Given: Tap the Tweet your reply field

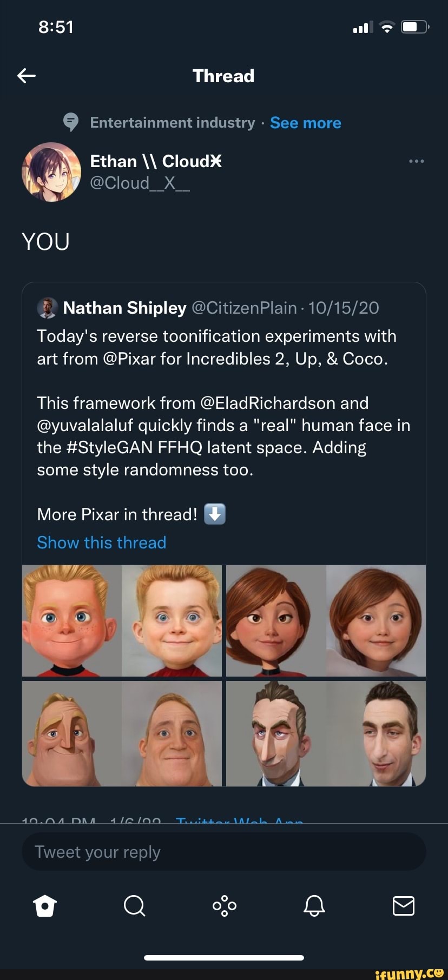Looking at the screenshot, I should pos(223,852).
